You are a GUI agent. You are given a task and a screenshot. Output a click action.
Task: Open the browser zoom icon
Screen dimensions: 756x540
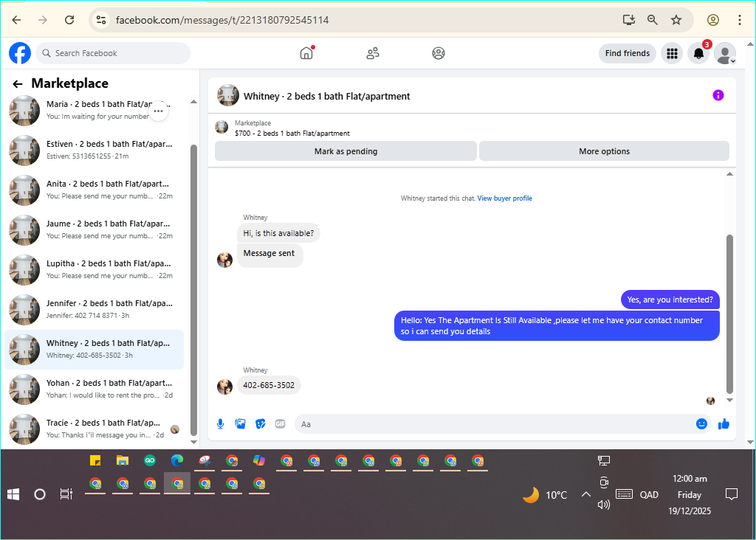653,20
